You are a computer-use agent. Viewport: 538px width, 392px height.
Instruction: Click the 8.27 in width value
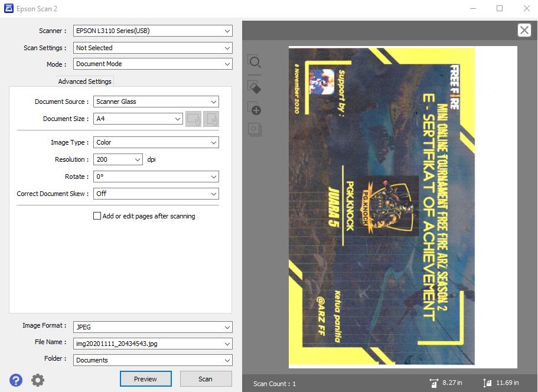(x=452, y=383)
